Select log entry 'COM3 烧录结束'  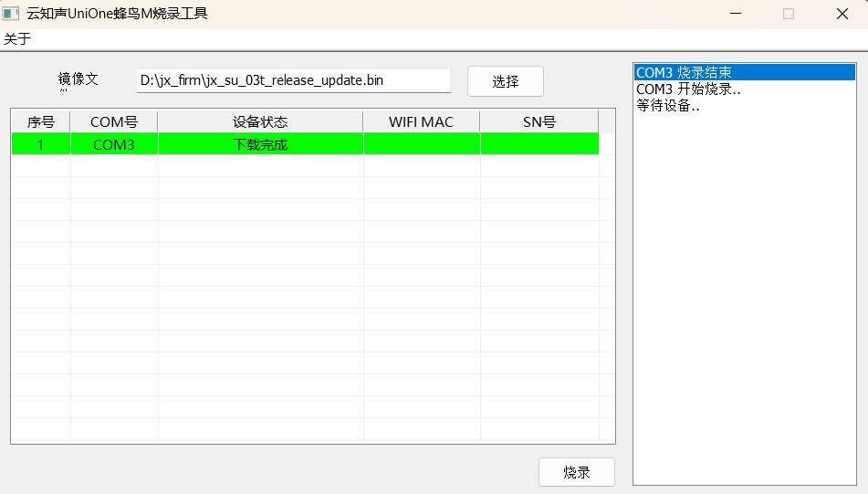(x=745, y=72)
